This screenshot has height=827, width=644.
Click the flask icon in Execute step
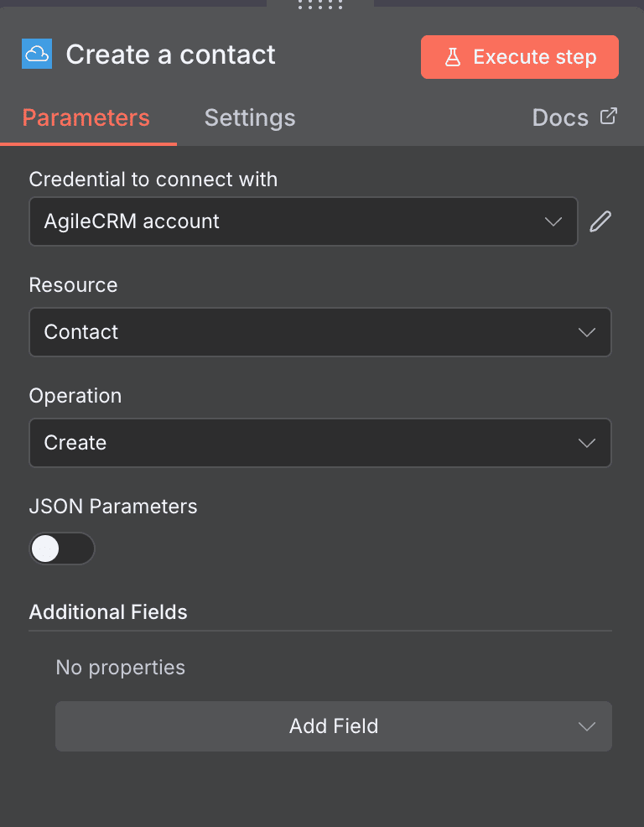[x=454, y=57]
